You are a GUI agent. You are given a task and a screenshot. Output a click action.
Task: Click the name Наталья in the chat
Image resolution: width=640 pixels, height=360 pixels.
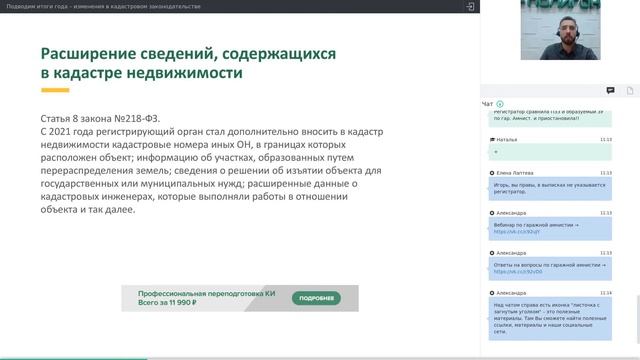tap(507, 140)
